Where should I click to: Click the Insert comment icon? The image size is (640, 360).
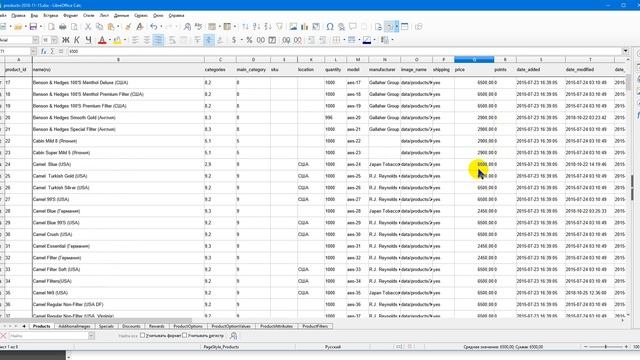(x=353, y=27)
